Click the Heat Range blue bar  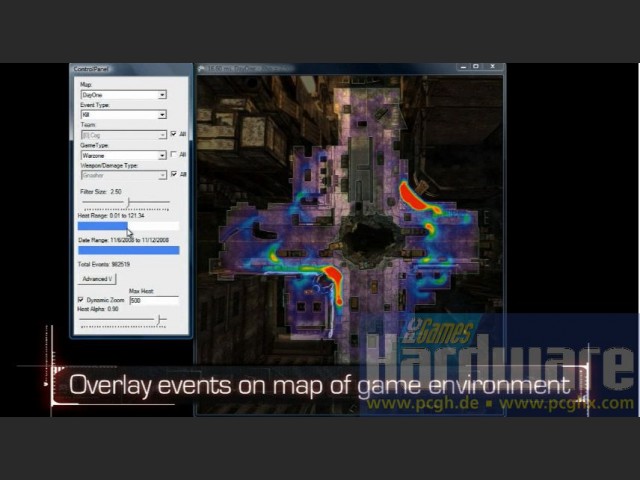[102, 226]
